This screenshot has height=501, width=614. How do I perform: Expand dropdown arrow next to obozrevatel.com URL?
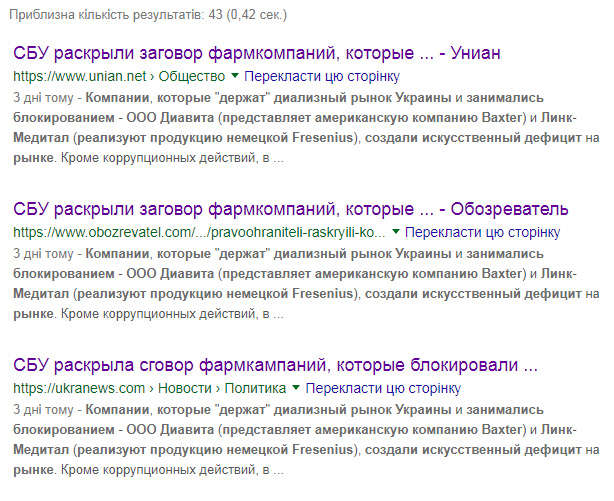point(395,232)
